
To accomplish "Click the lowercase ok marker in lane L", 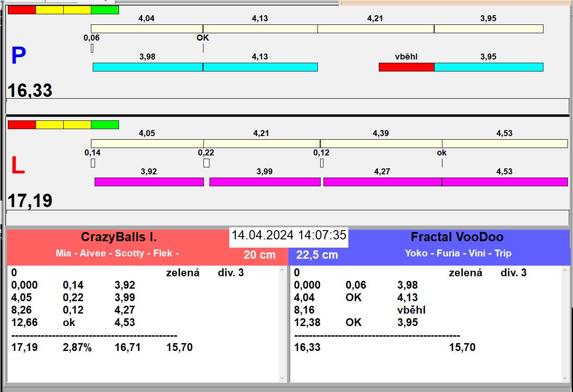I will click(x=442, y=163).
